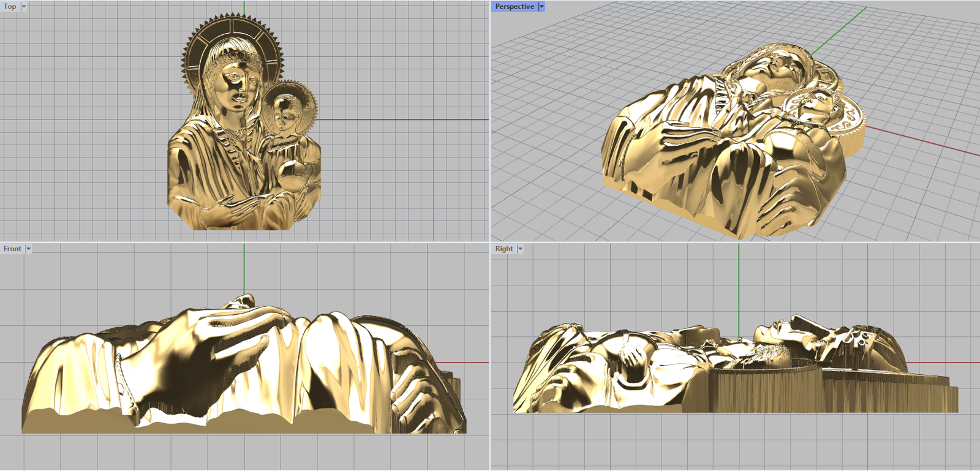This screenshot has height=471, width=980.
Task: Click the Front viewport title label
Action: click(12, 249)
